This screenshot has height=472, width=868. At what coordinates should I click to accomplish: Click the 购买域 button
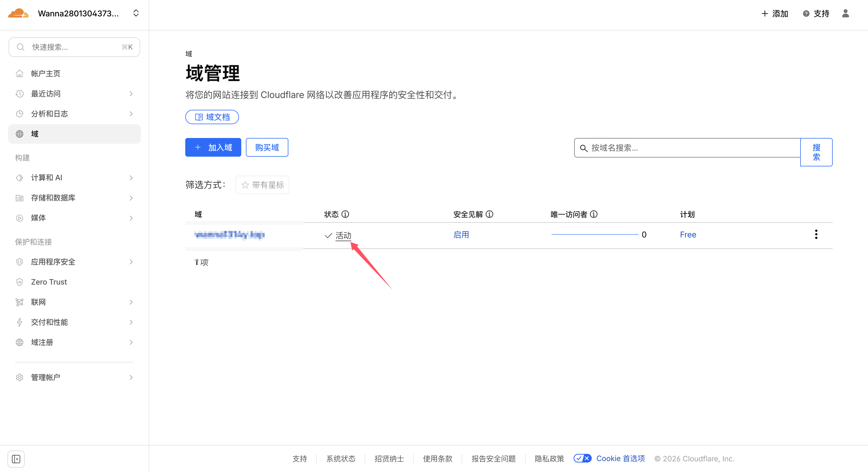(x=267, y=147)
